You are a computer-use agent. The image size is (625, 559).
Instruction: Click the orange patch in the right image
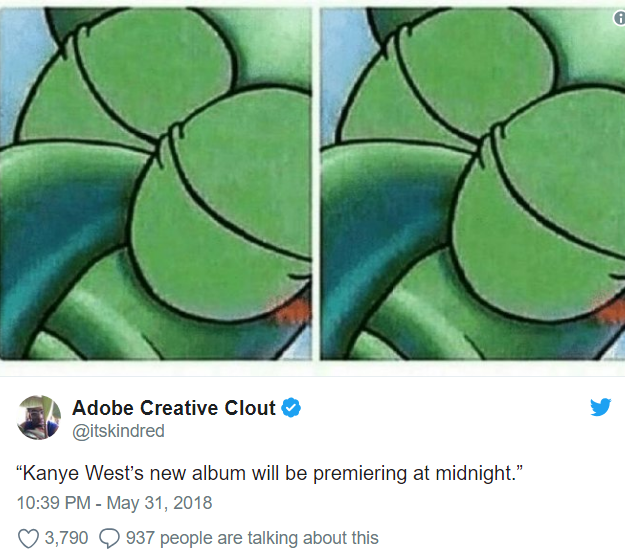pos(611,311)
